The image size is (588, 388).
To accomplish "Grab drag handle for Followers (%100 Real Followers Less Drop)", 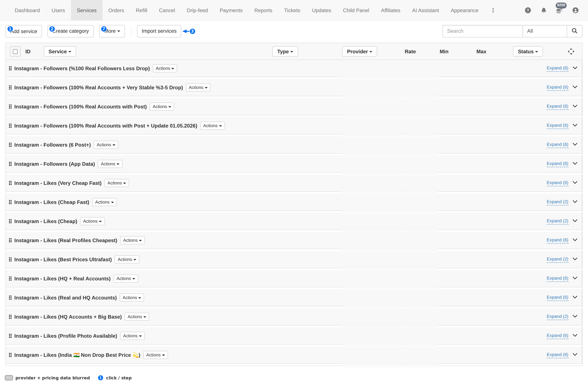I will coord(10,68).
